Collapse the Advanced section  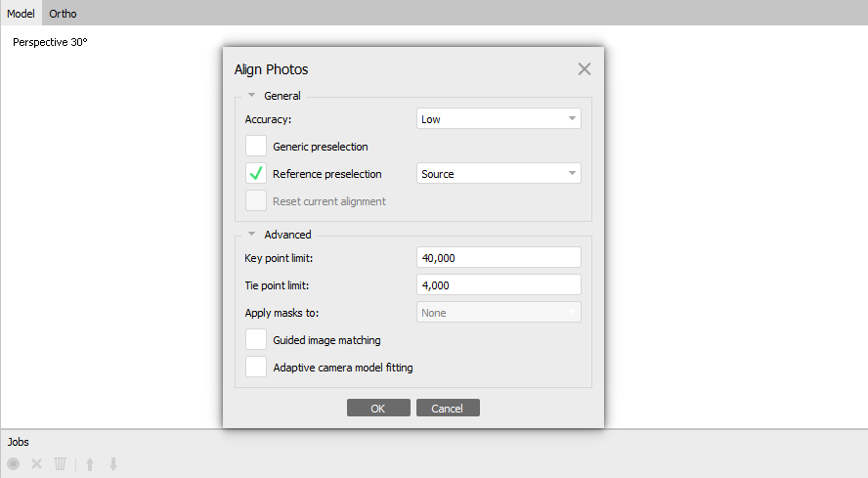click(252, 235)
